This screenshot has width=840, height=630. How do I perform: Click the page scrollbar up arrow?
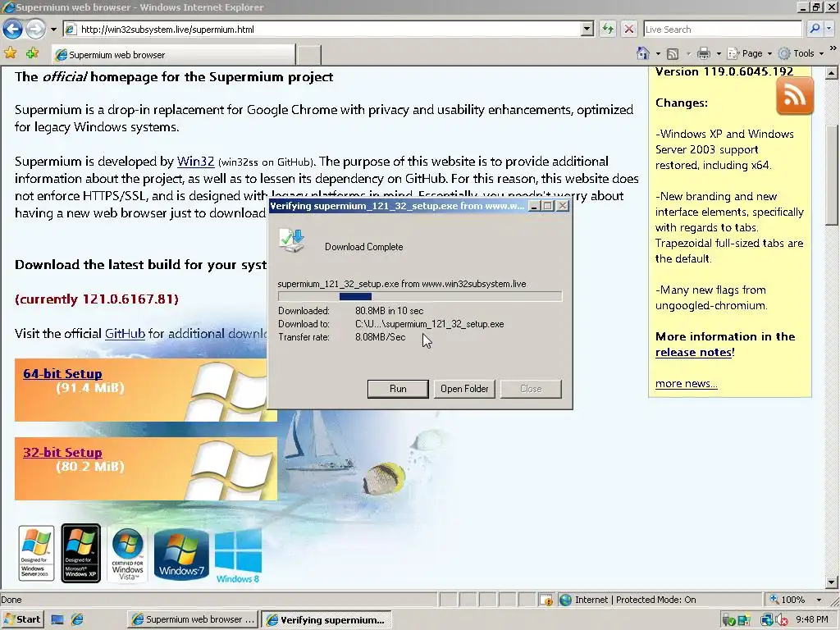point(832,73)
